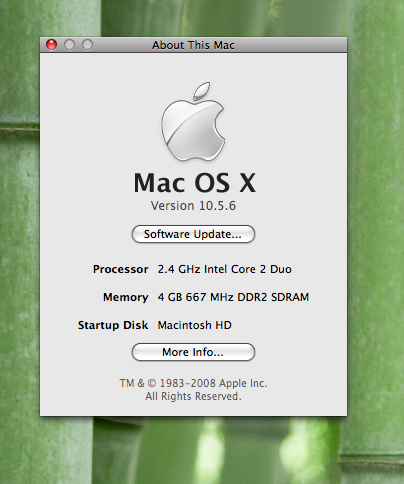The height and width of the screenshot is (484, 404).
Task: Open Software Update from the About window
Action: [193, 234]
